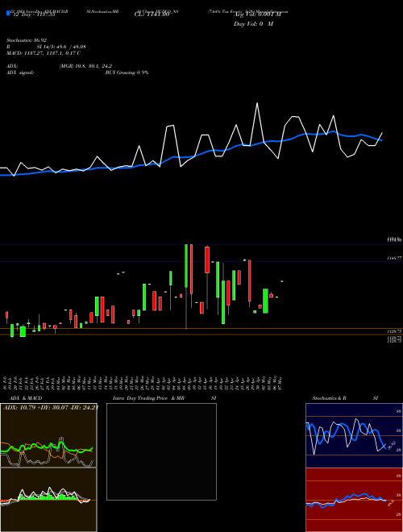This screenshot has width=403, height=532.
Task: Click the "ADX signal:" label
Action: coord(20,73)
